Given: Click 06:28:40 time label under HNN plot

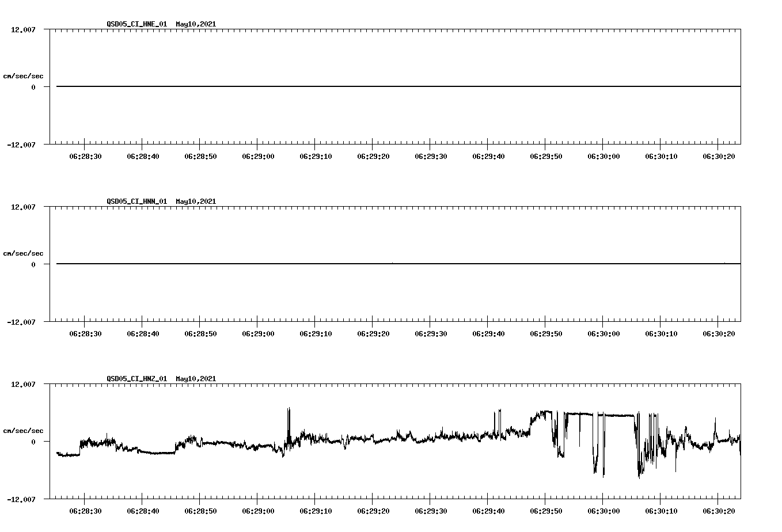Looking at the screenshot, I should click(x=143, y=333).
